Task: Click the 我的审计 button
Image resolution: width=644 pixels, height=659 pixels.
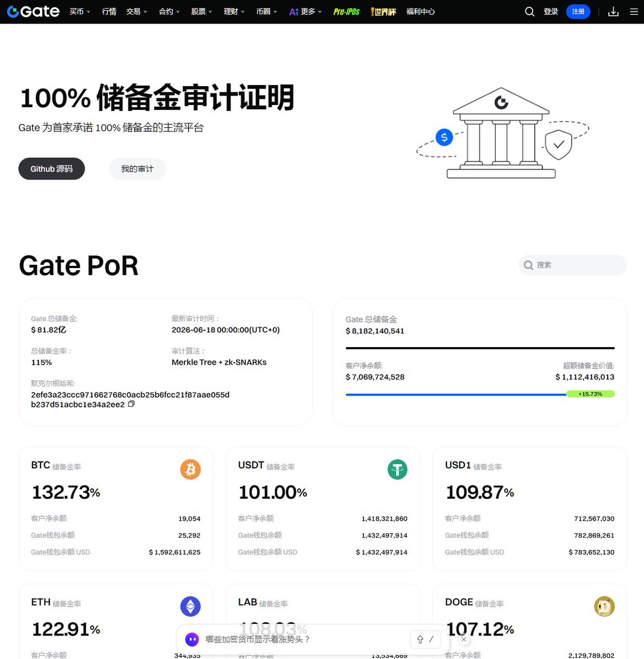Action: [137, 169]
